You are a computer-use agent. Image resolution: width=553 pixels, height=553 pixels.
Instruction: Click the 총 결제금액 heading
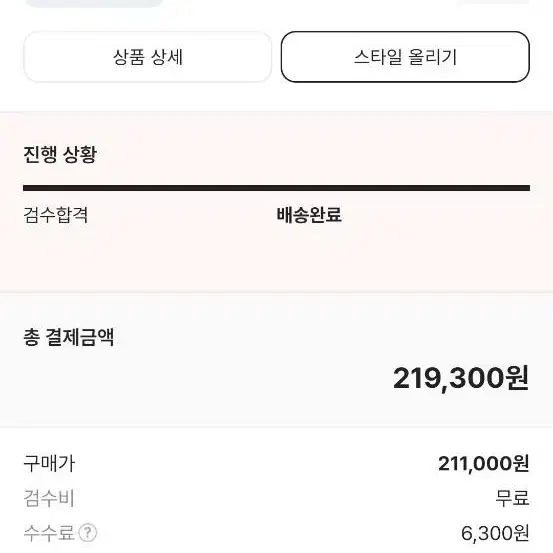[69, 337]
